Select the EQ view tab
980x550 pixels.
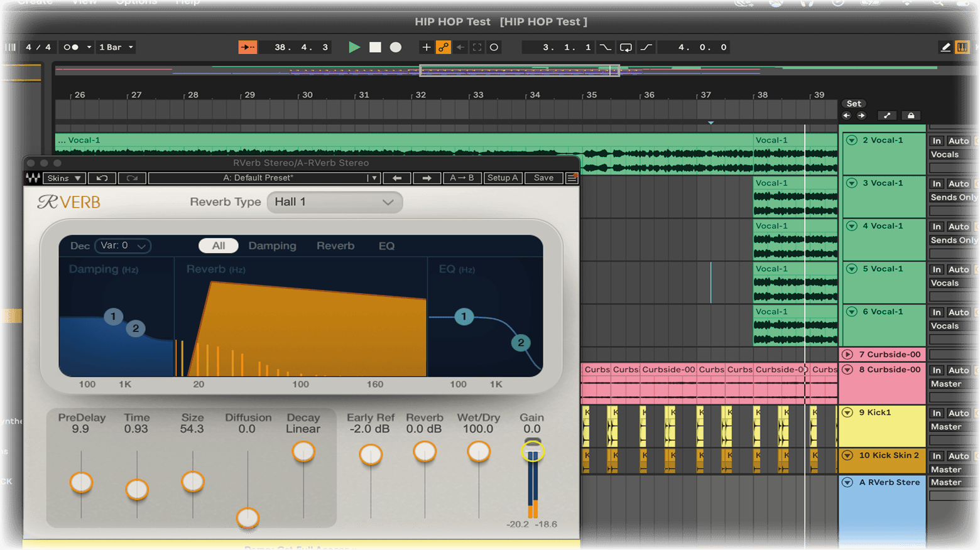[386, 246]
